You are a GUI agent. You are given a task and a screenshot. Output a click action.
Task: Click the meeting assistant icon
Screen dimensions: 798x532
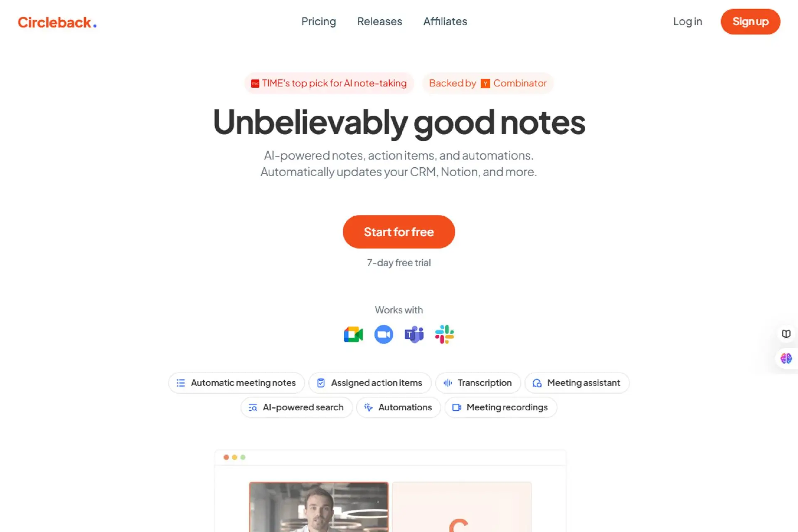coord(537,382)
